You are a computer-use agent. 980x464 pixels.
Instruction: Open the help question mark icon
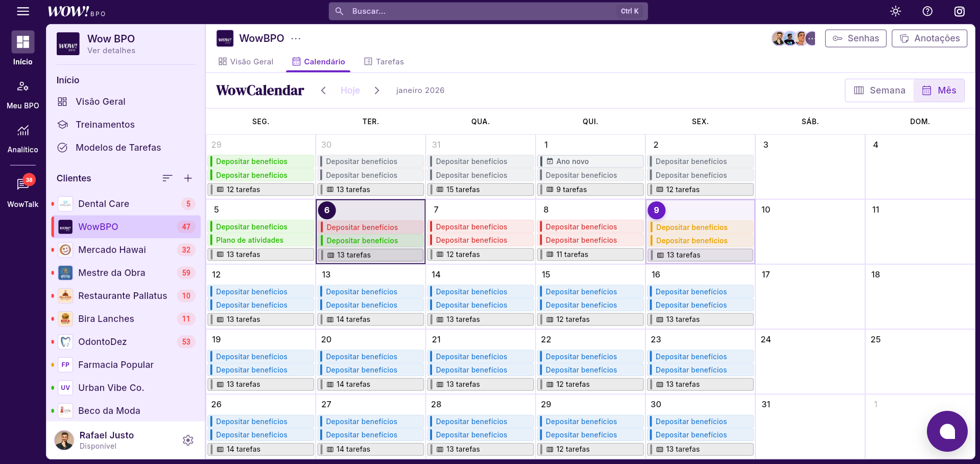(x=927, y=11)
